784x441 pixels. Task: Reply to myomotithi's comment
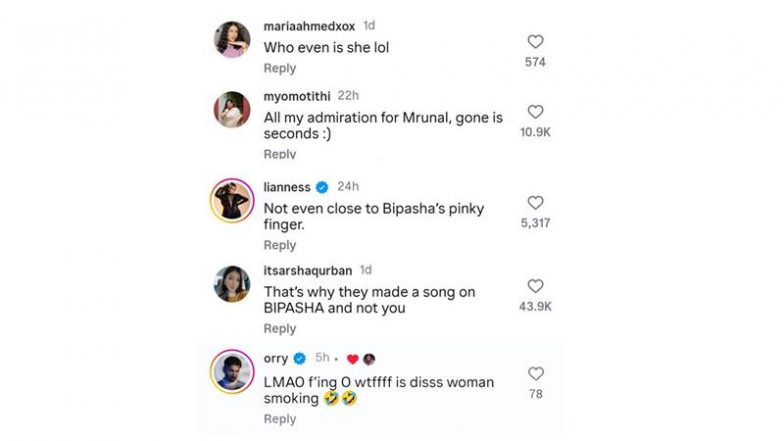[280, 154]
